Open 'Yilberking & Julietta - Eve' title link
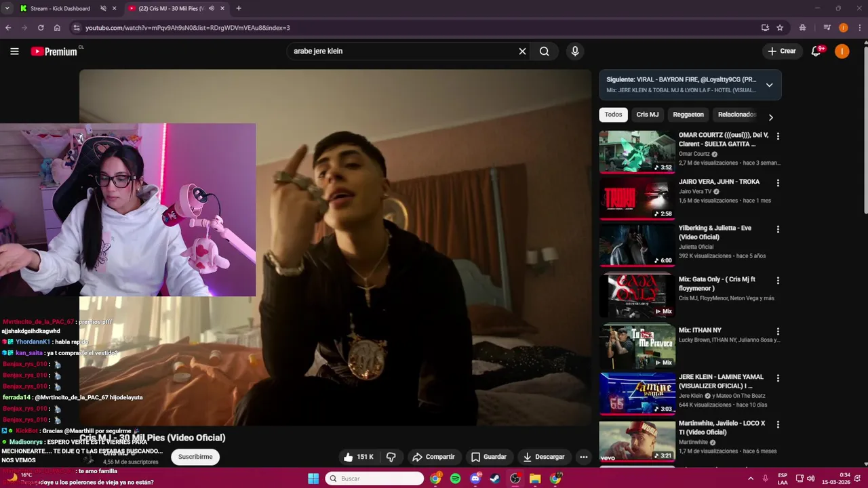868x488 pixels. (715, 232)
